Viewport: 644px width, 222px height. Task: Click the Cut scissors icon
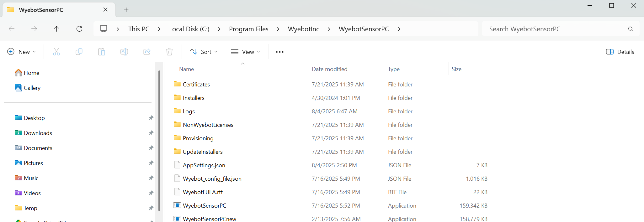click(56, 52)
